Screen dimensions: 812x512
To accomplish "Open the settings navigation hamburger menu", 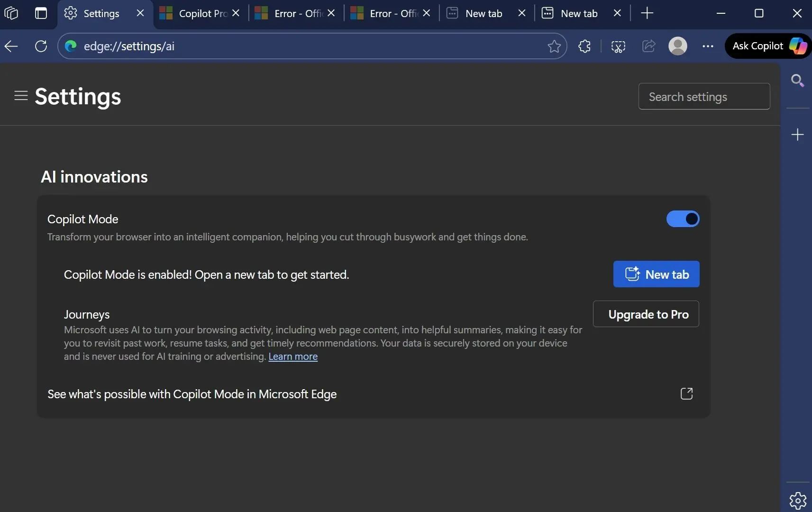I will 21,95.
